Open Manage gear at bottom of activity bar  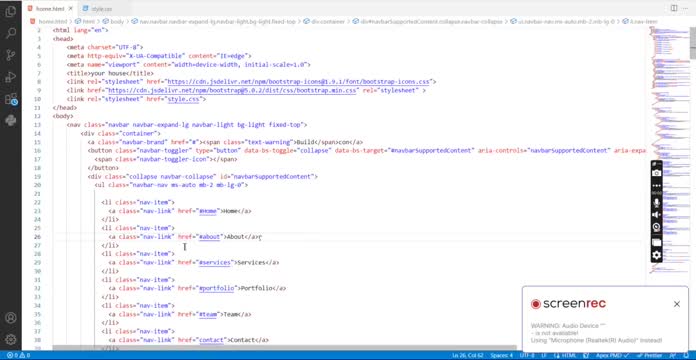(11, 340)
